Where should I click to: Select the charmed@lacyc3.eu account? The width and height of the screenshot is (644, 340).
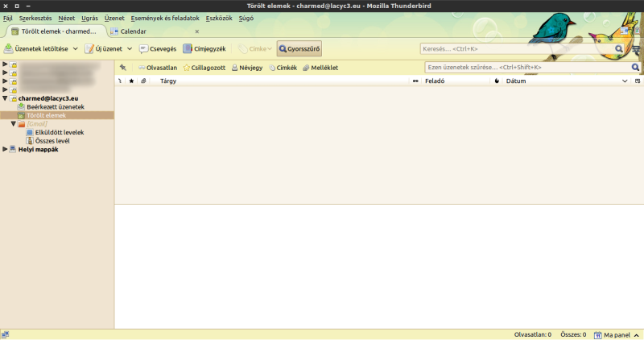(x=48, y=98)
